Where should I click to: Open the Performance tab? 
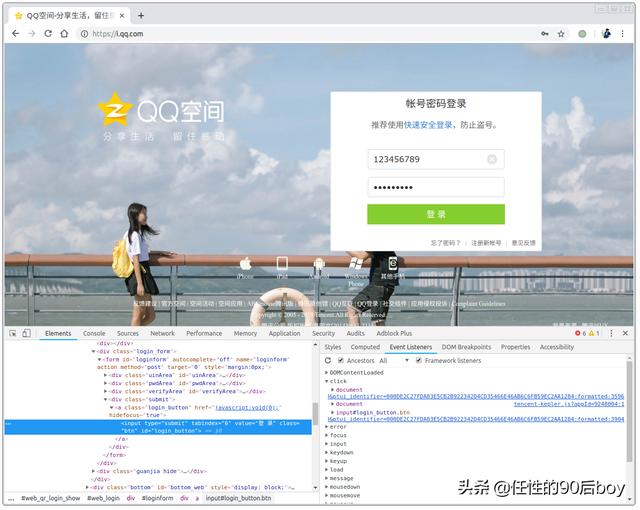pyautogui.click(x=204, y=333)
